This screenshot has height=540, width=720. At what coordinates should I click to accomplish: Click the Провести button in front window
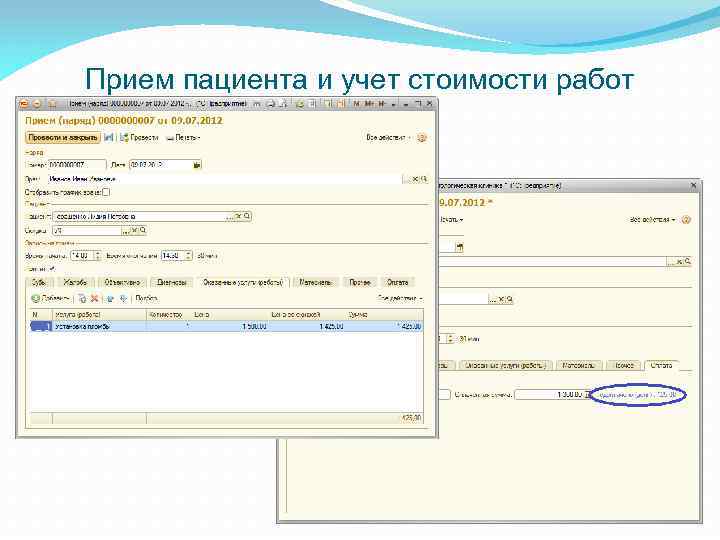[139, 137]
